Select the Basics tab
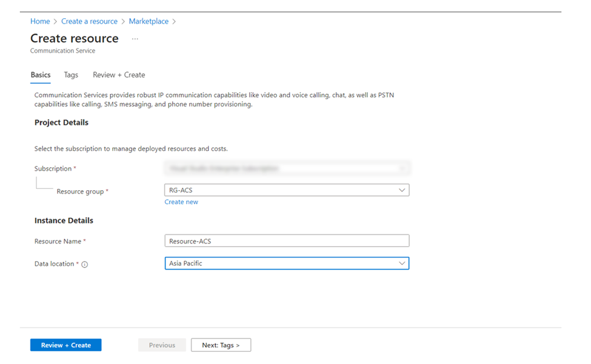This screenshot has width=591, height=364. [41, 75]
